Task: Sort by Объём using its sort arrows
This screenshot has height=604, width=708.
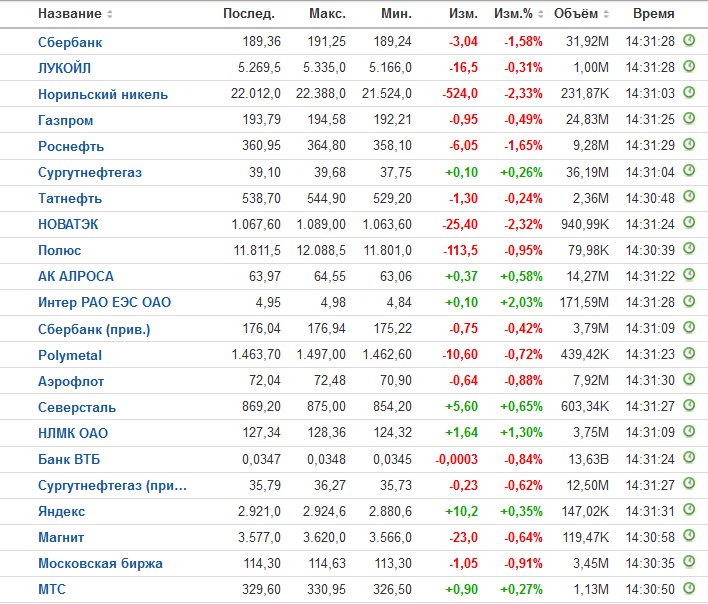Action: 606,14
